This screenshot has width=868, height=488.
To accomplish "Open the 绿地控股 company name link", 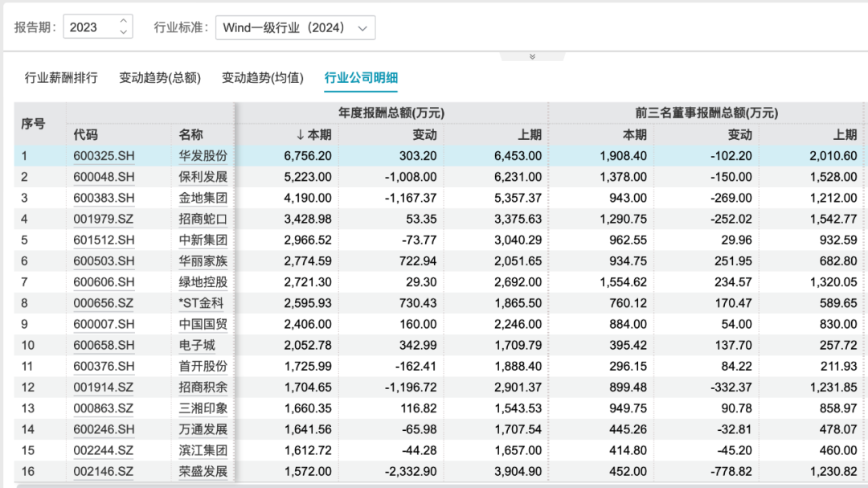I will point(203,282).
